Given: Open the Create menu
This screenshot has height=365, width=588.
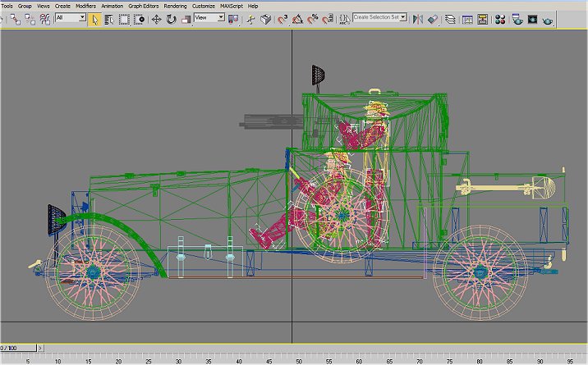Looking at the screenshot, I should (x=62, y=6).
